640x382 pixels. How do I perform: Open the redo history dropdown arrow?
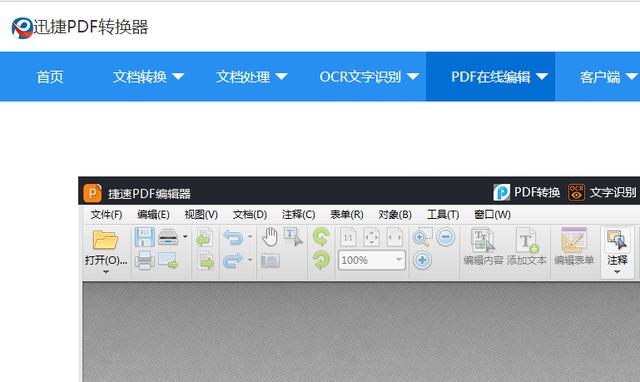click(250, 260)
